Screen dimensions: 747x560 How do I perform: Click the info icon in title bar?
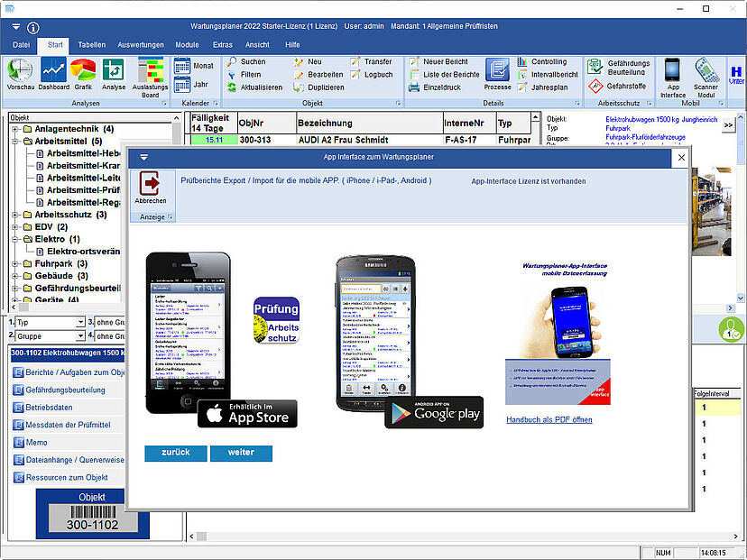[x=32, y=28]
